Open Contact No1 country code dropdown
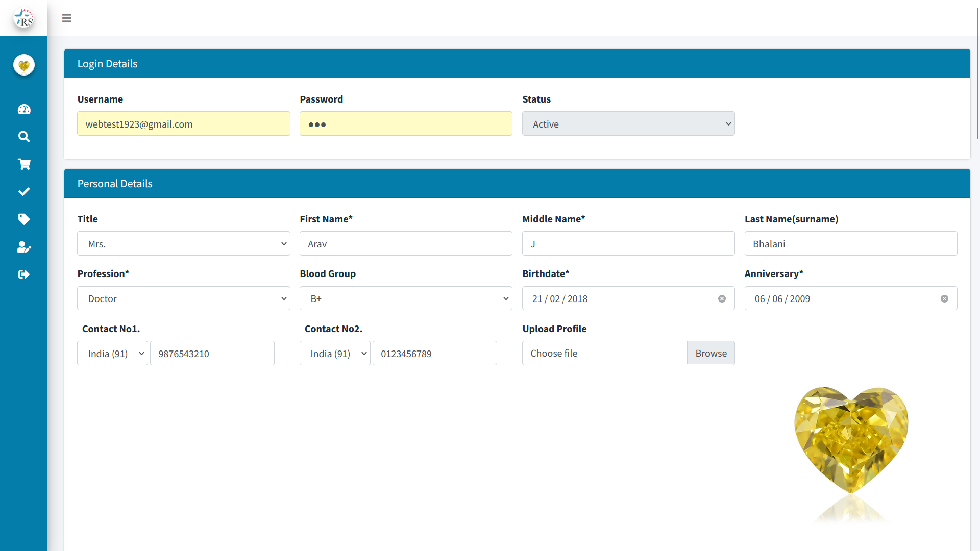Image resolution: width=980 pixels, height=551 pixels. (x=112, y=354)
